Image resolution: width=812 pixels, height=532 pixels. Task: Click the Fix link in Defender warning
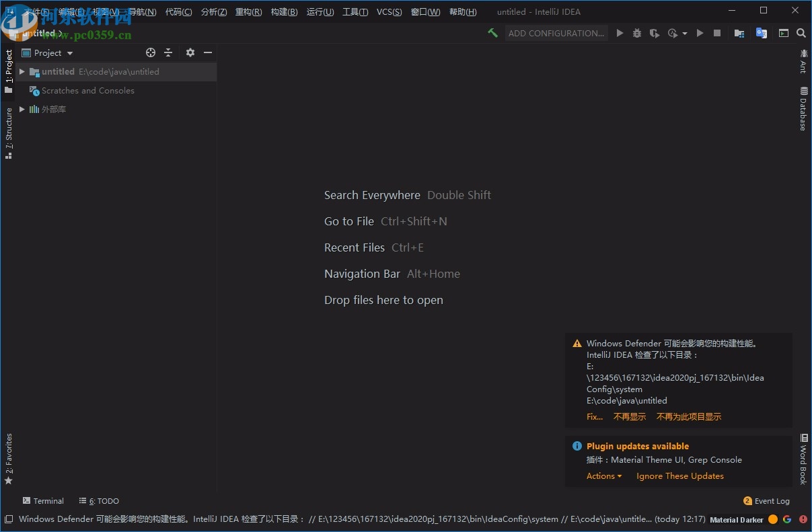point(595,416)
